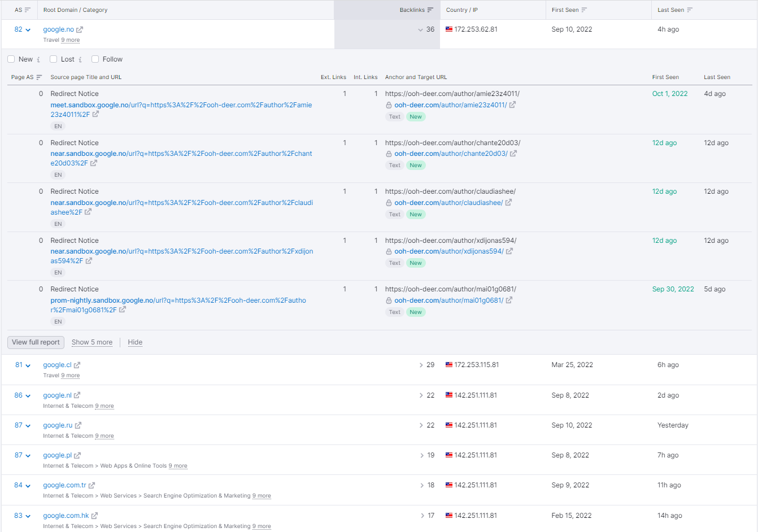Open meet.sandbox.google.no source page link
The image size is (758, 532).
point(181,110)
